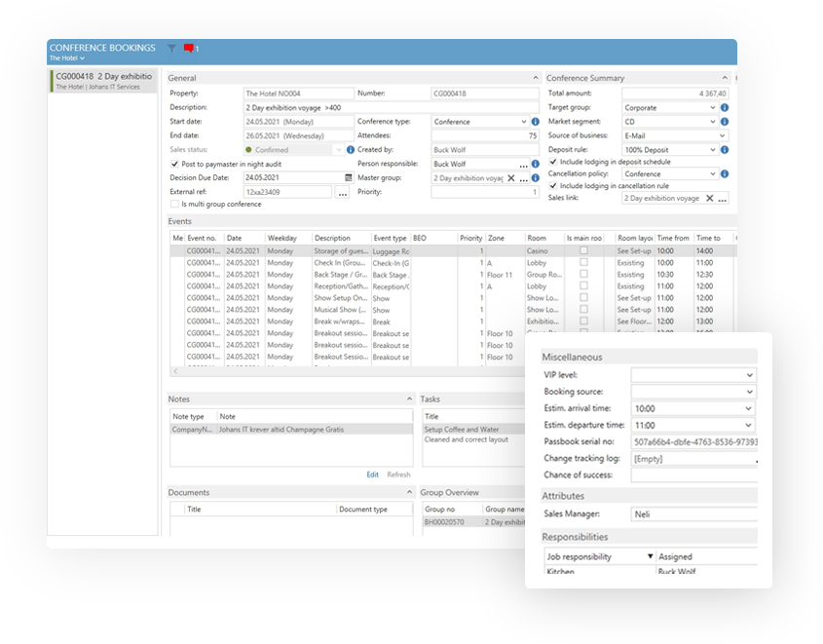The width and height of the screenshot is (823, 644).
Task: Click Edit link under Notes
Action: click(x=373, y=474)
